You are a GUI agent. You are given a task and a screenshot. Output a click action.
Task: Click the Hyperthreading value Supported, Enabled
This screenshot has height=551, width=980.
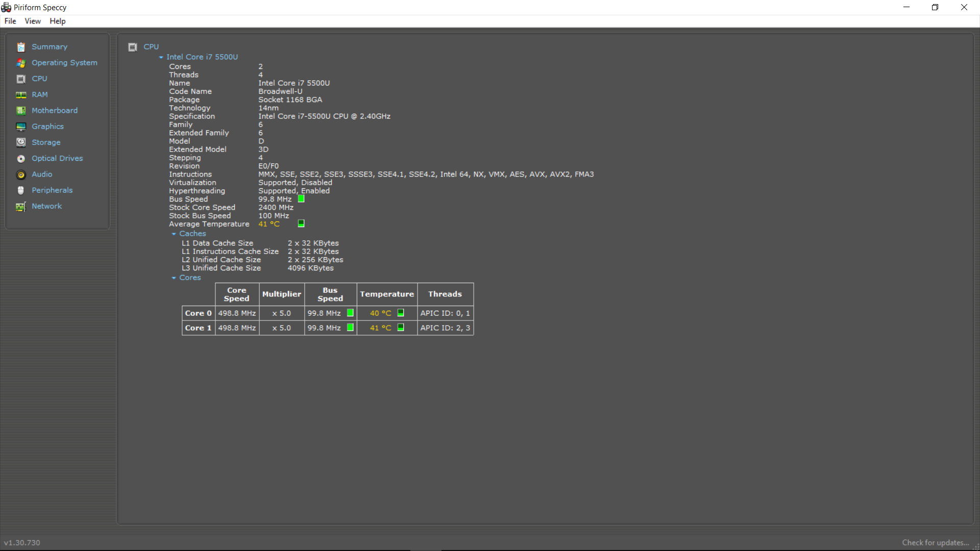[294, 191]
